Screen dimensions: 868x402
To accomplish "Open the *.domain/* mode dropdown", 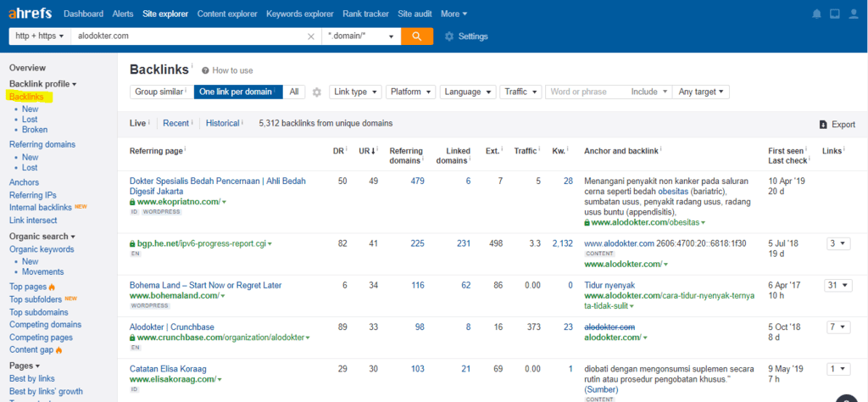I will coord(361,36).
